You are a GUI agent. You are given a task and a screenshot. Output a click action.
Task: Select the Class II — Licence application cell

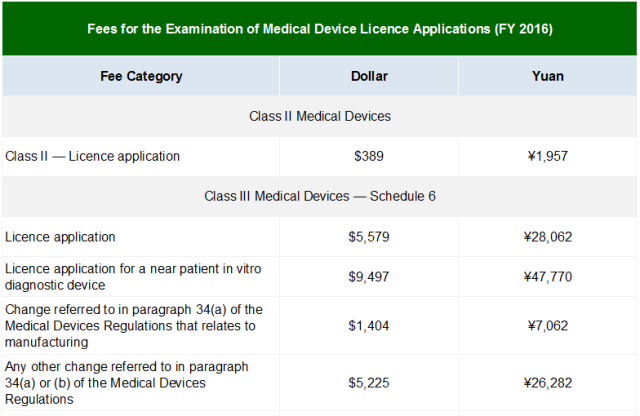(93, 156)
